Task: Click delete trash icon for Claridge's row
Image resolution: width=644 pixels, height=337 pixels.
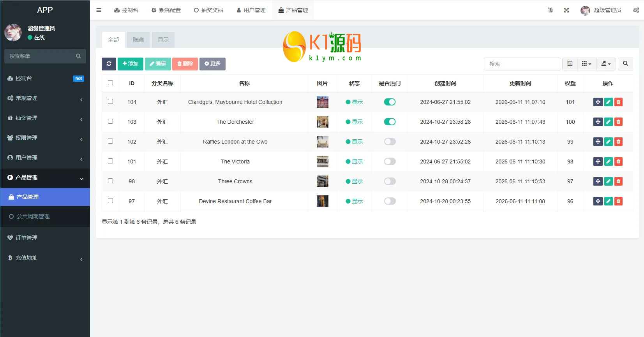Action: (618, 102)
